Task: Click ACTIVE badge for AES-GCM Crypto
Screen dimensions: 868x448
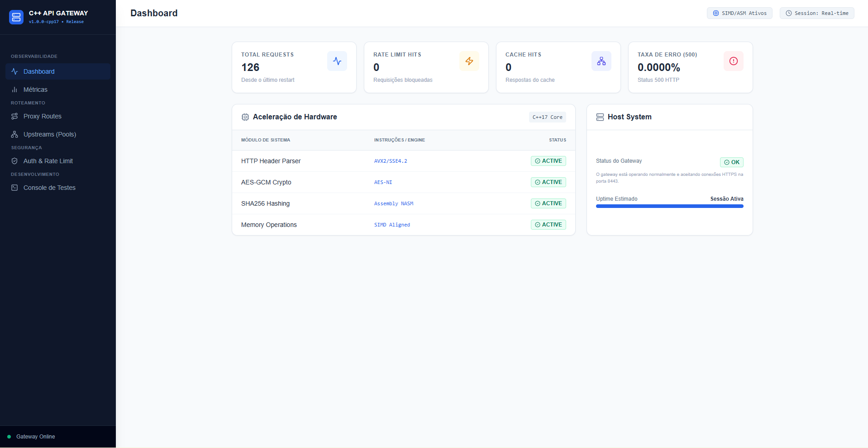Action: point(548,182)
